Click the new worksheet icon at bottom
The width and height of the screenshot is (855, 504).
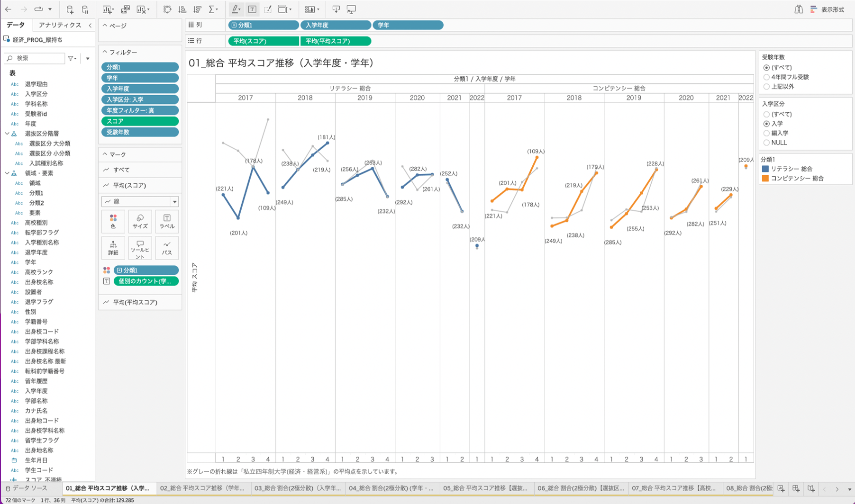click(x=781, y=488)
